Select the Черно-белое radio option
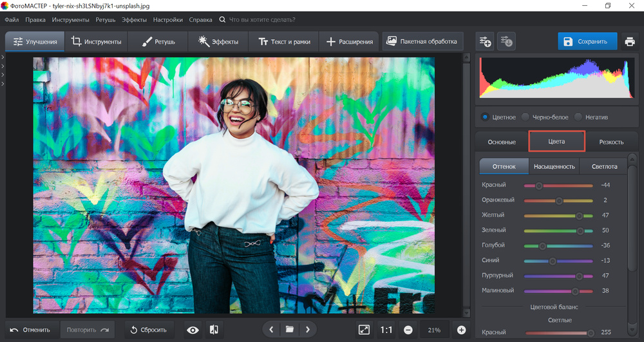Viewport: 644px width, 342px height. point(526,117)
